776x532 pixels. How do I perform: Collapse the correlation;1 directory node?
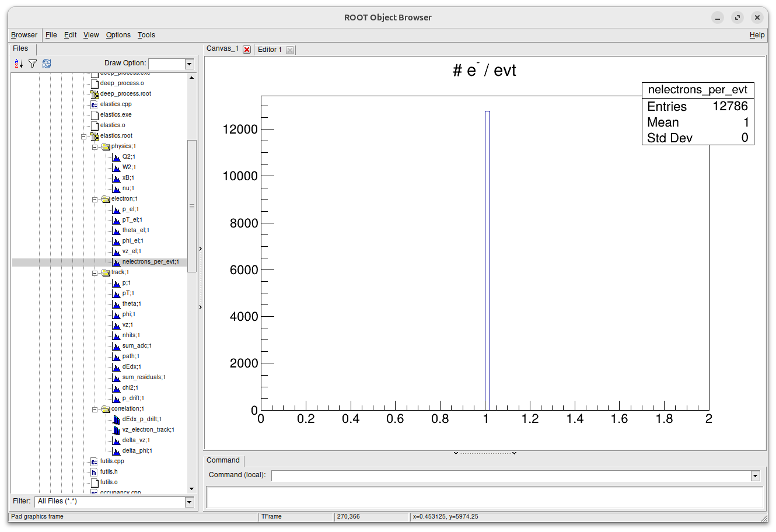tap(95, 409)
